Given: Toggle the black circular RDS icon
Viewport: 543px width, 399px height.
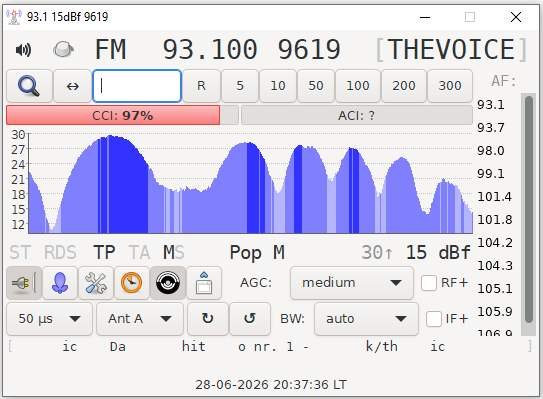Looking at the screenshot, I should (x=168, y=283).
